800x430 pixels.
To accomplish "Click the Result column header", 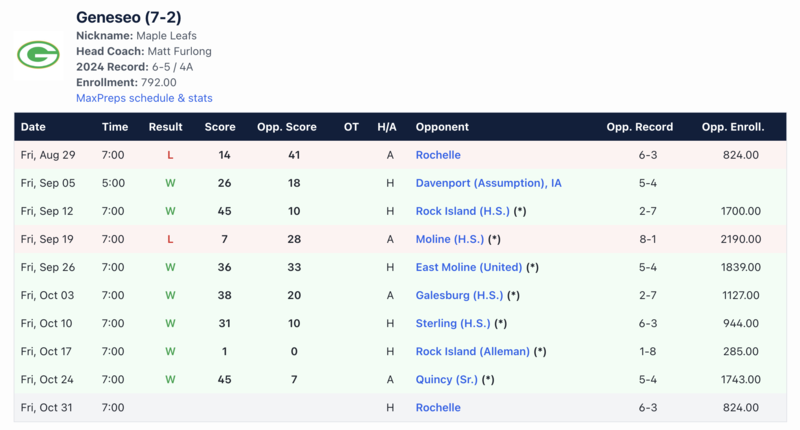I will 165,127.
